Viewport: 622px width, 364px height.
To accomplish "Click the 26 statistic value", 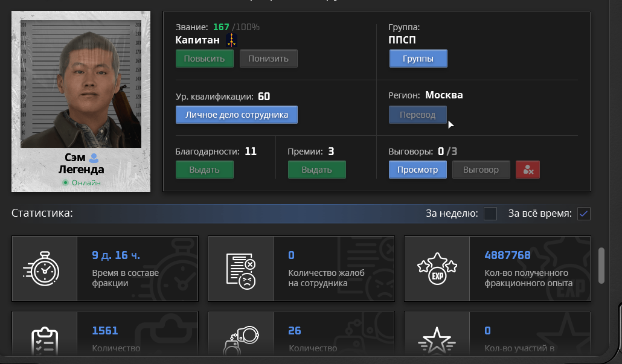I will (294, 331).
